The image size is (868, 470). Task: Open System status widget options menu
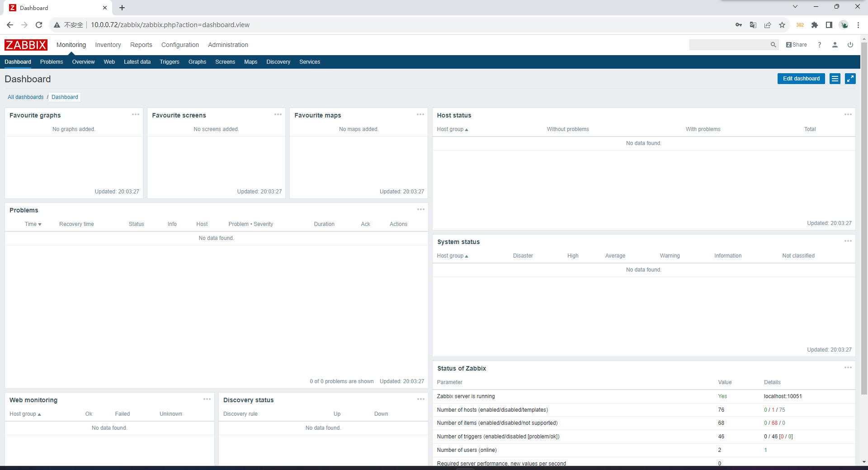[x=848, y=241]
